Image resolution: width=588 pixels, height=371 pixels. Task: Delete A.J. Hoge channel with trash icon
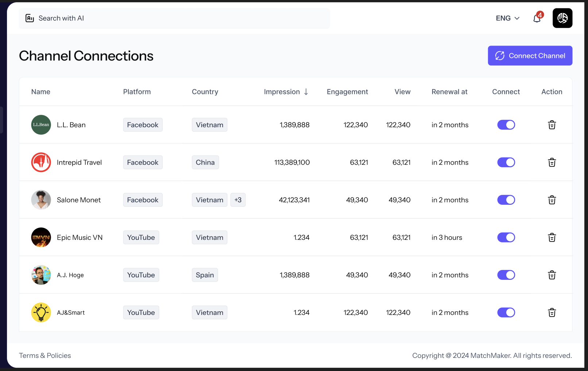[x=552, y=275]
